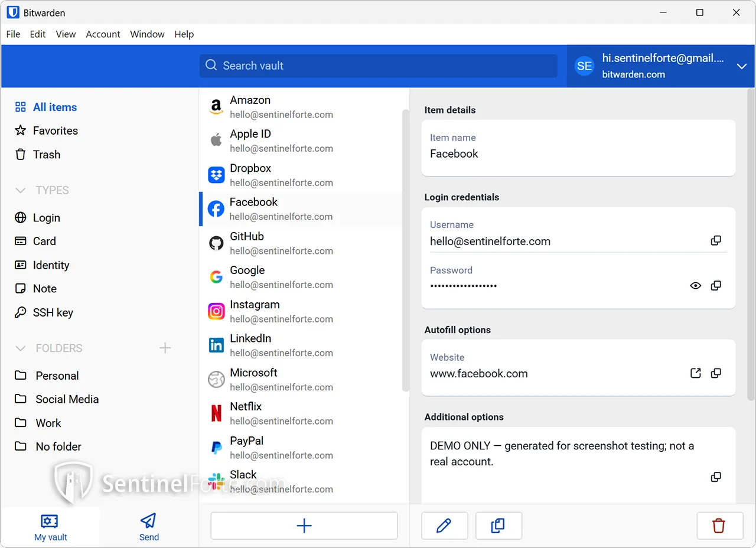
Task: Click the item list vertical scrollbar
Action: pos(405,249)
